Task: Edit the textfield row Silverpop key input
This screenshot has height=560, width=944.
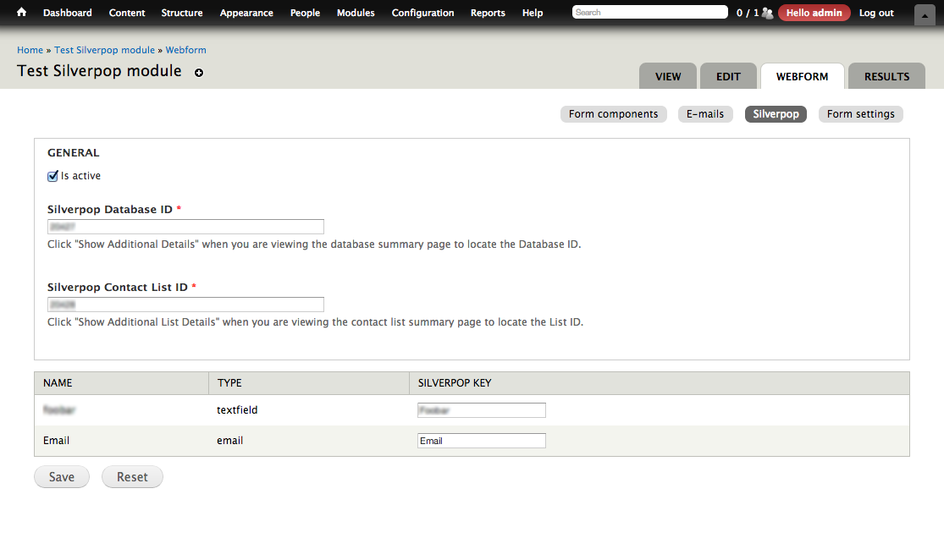Action: click(x=482, y=410)
